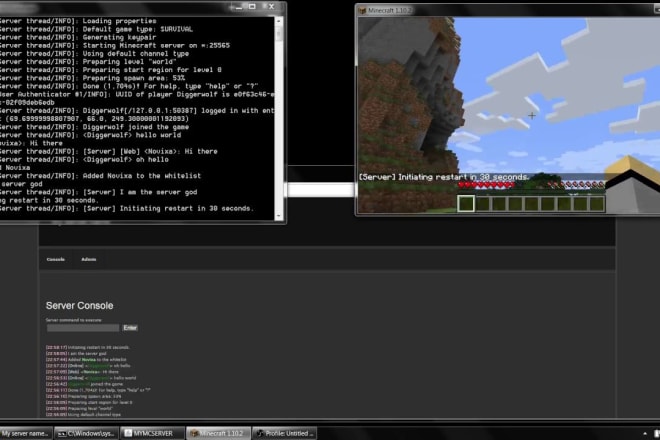This screenshot has width=660, height=440.
Task: Click icon on MYMCSERVER taskbar item
Action: click(128, 433)
